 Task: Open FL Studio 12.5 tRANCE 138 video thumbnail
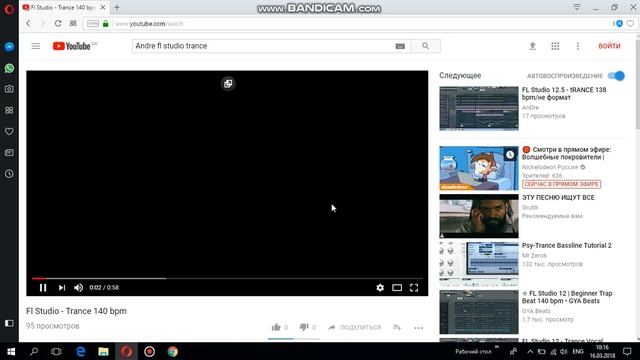479,108
